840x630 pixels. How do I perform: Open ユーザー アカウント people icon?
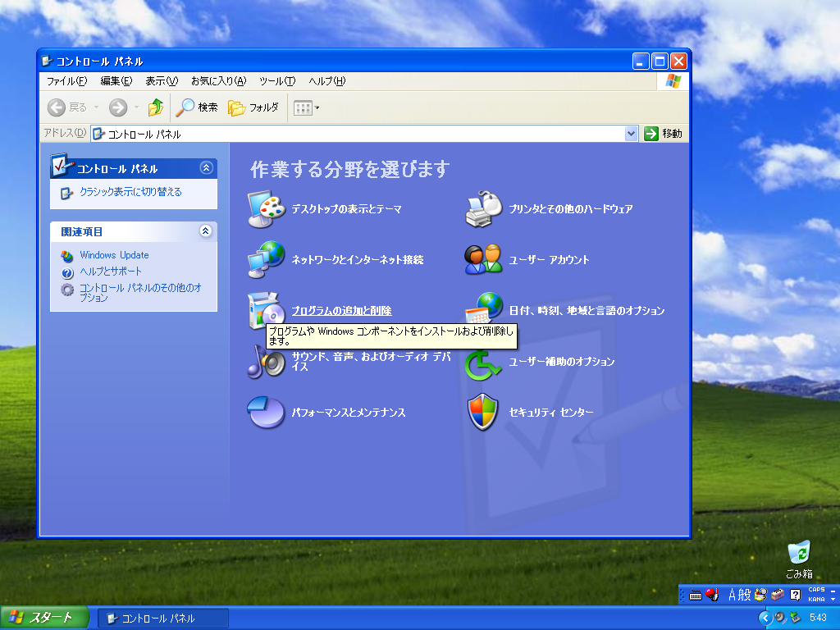484,260
